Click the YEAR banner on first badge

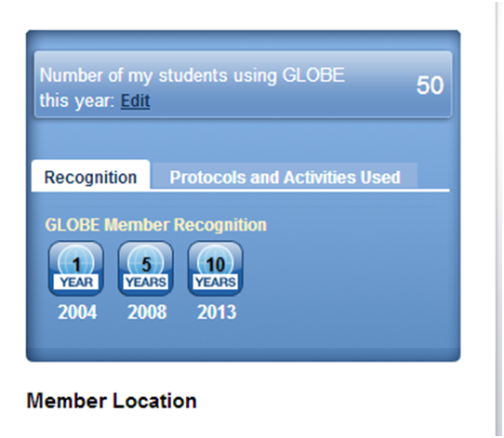click(76, 282)
